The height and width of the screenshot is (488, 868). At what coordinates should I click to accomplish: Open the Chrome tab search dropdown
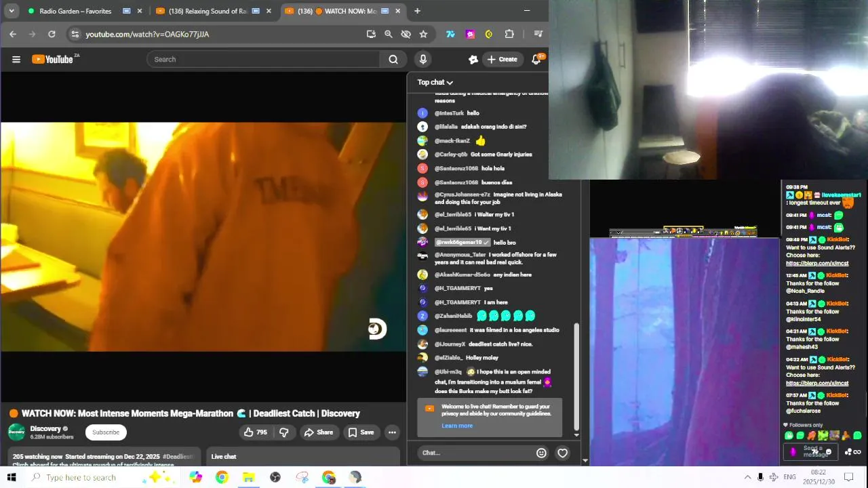pyautogui.click(x=11, y=11)
